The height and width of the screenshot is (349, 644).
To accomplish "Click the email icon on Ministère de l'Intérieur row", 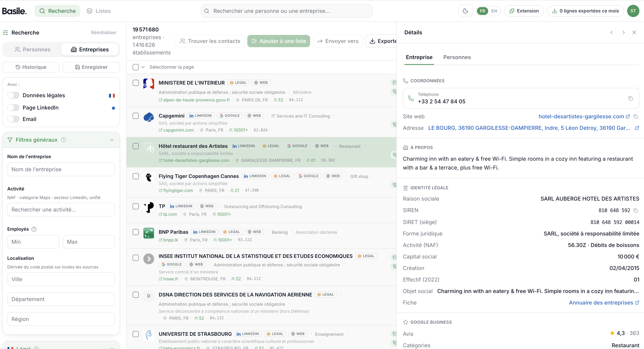I will click(394, 82).
